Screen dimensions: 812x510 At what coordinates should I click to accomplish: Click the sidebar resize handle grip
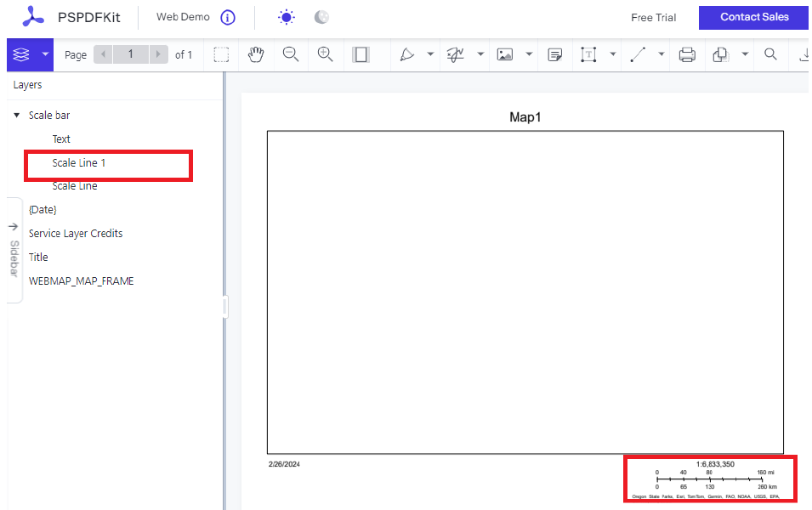(x=225, y=307)
